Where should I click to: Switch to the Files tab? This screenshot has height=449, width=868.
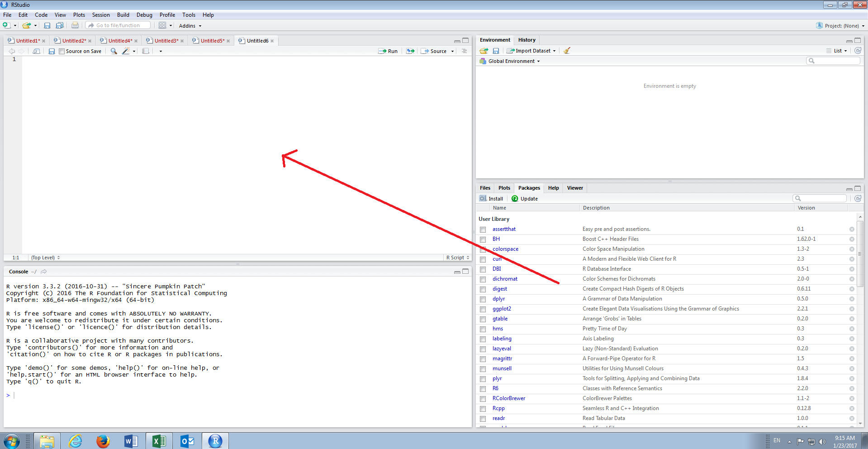point(485,188)
